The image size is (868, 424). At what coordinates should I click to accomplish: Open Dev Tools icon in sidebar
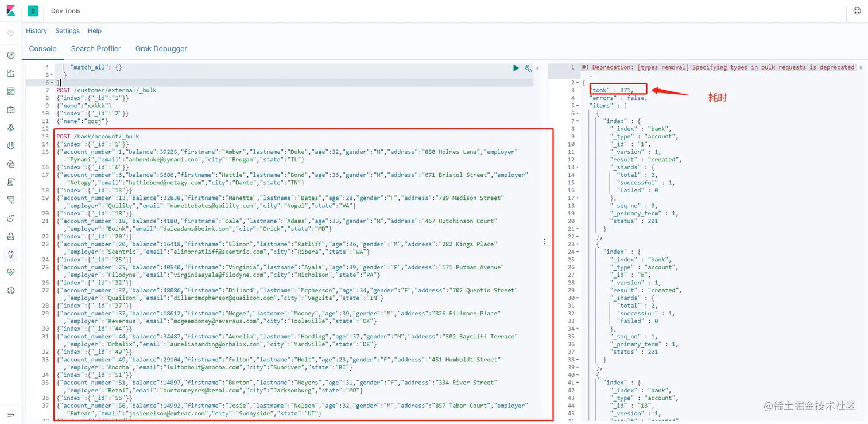coord(11,254)
